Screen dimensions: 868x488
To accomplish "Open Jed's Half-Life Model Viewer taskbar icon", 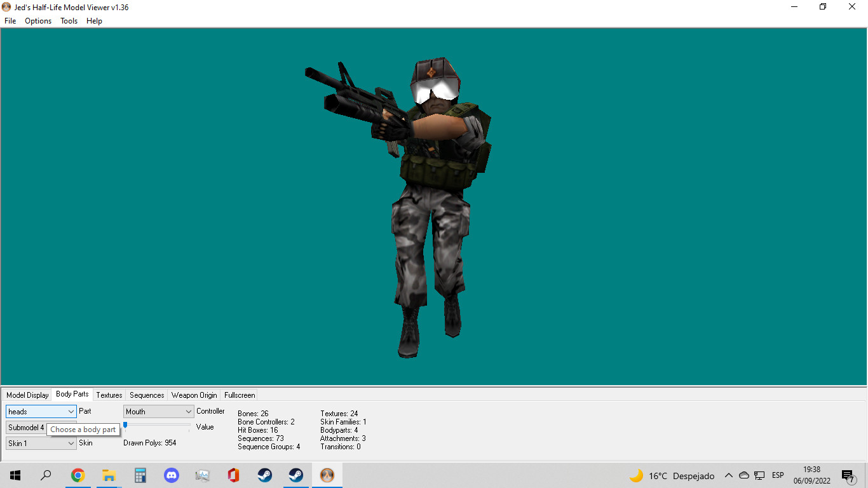I will [327, 475].
